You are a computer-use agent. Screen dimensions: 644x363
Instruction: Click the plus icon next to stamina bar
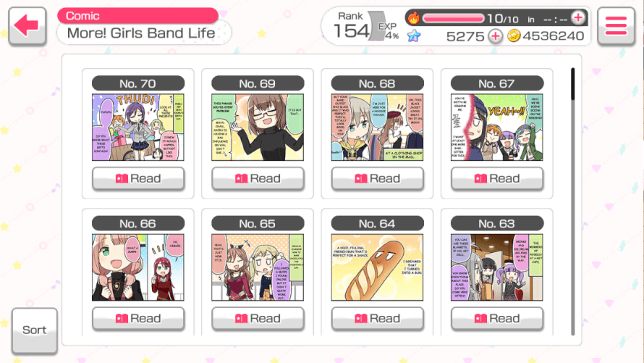click(578, 17)
